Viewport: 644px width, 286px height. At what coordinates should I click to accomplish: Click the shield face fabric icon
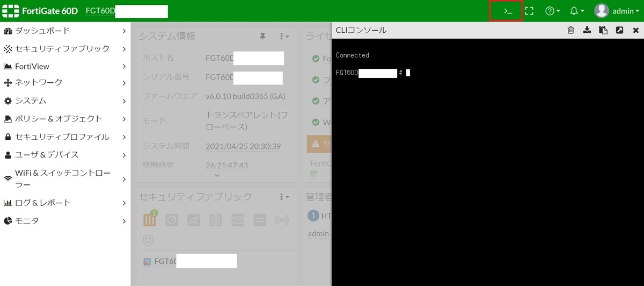coord(149,239)
